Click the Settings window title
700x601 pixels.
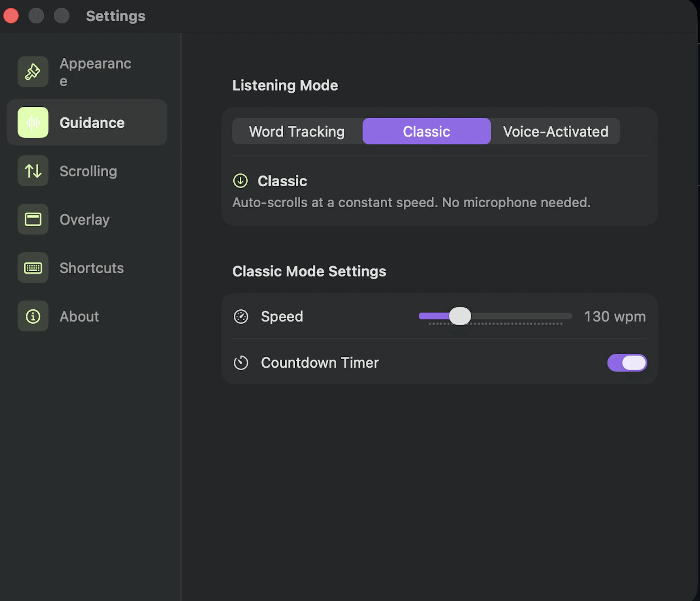(x=115, y=16)
